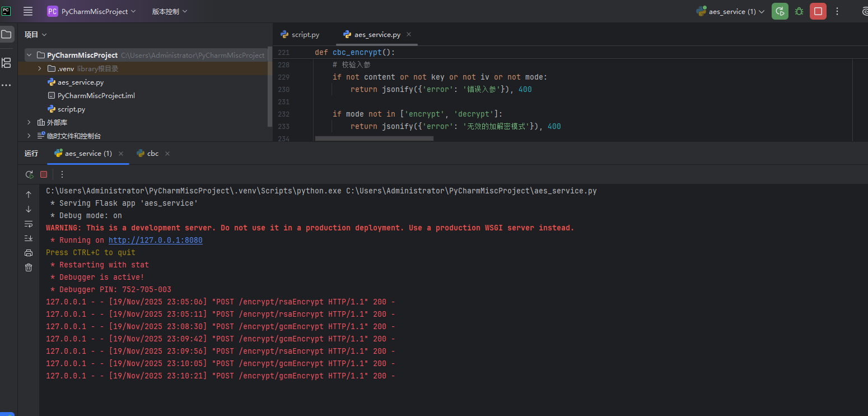The image size is (868, 416).
Task: Open more run actions in top toolbar
Action: pos(837,11)
